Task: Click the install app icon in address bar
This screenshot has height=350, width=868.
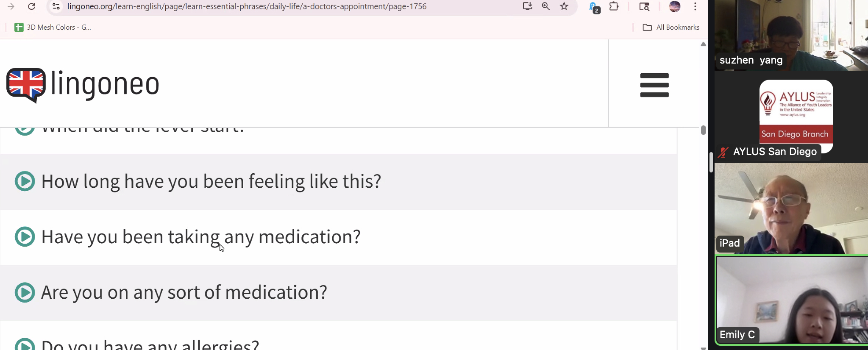Action: coord(527,6)
